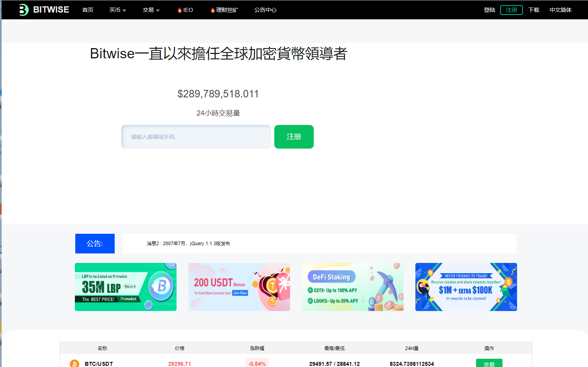588x367 pixels.
Task: Click the jQuery 1.1.3 announcement message
Action: [x=188, y=244]
